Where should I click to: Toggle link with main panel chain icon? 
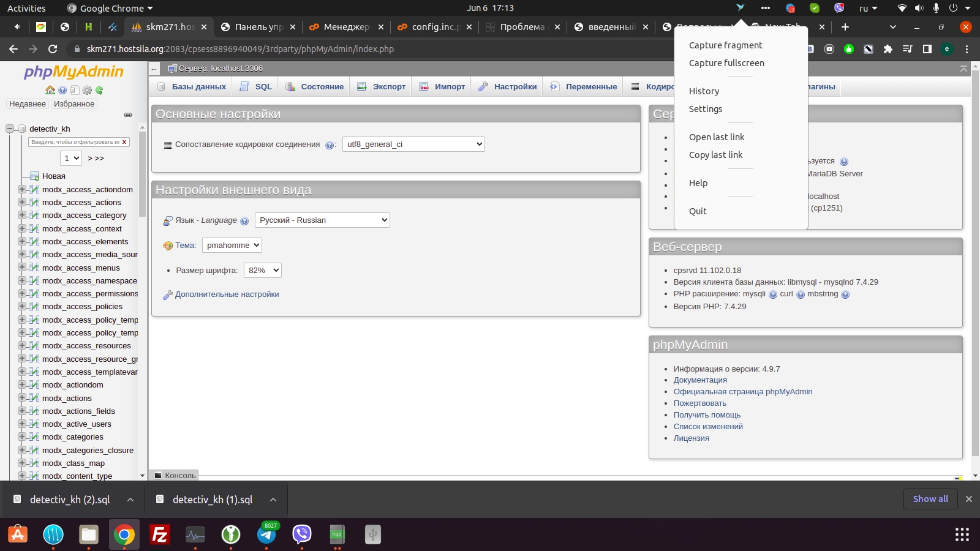(x=128, y=114)
